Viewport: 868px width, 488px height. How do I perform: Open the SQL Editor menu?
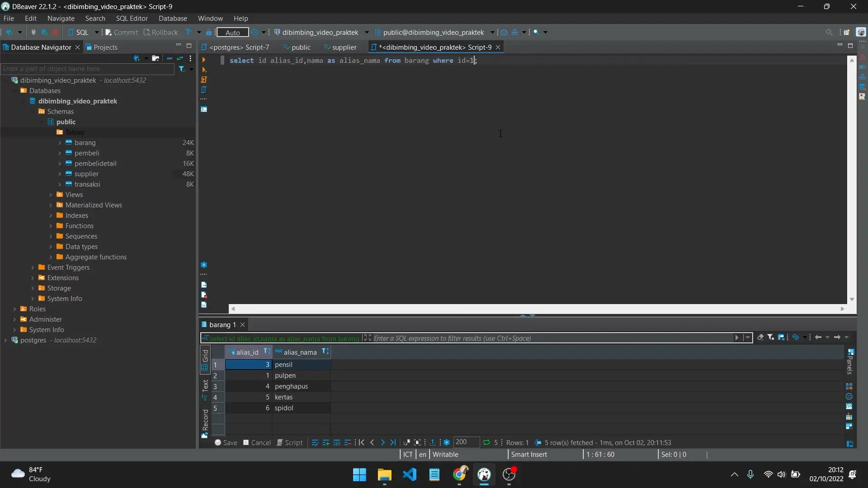[132, 19]
